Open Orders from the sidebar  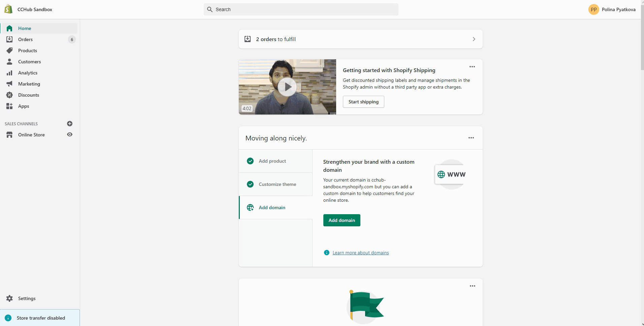25,39
